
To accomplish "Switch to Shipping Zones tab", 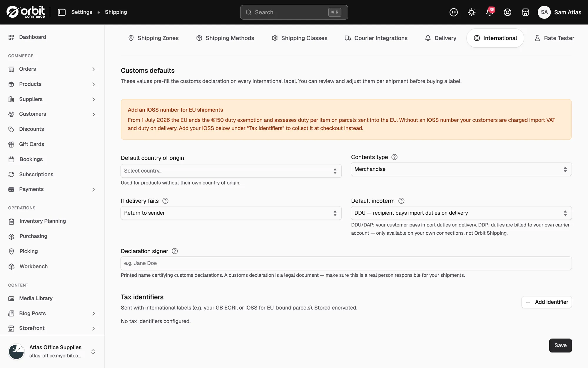I will click(153, 38).
